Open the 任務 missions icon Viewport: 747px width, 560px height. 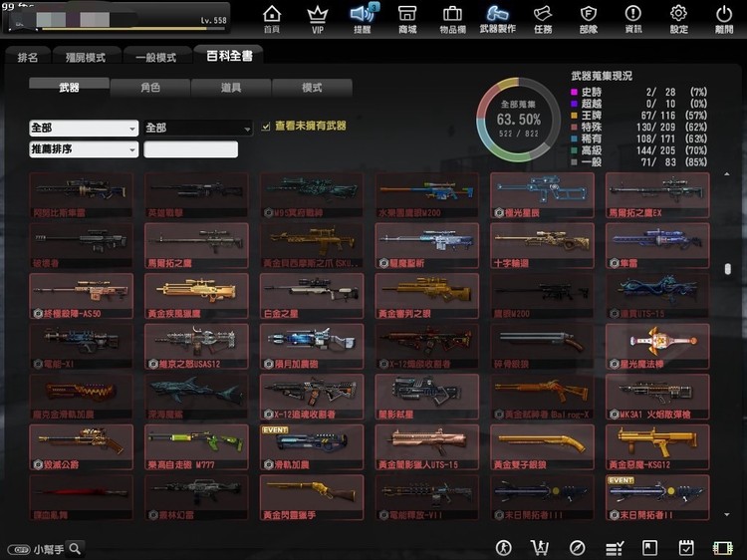coord(543,19)
